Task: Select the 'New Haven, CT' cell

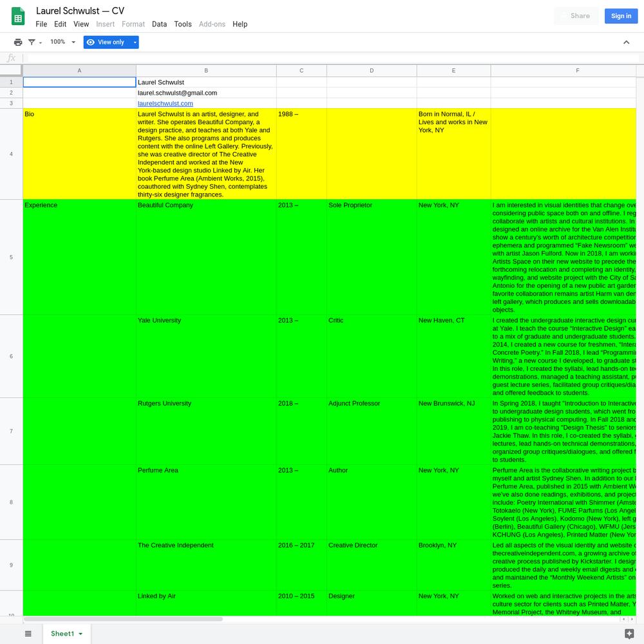Action: click(454, 356)
